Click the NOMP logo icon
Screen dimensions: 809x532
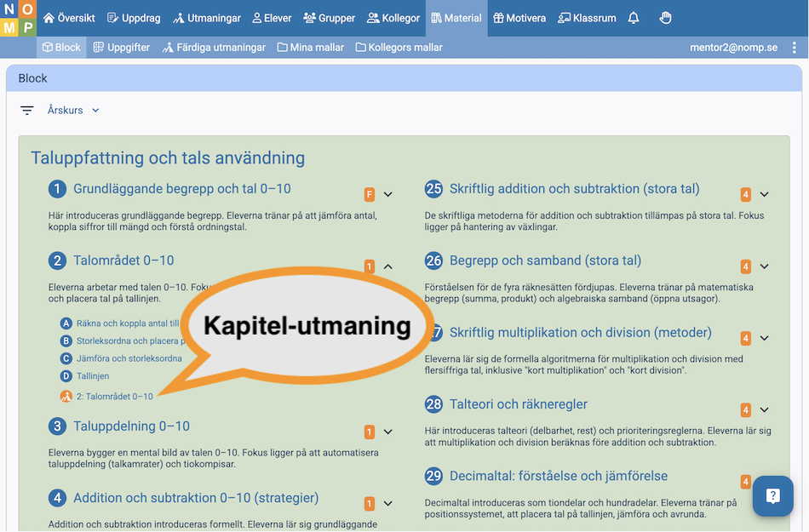18,18
